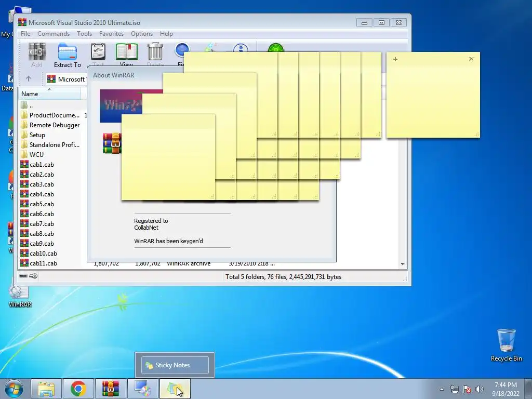Viewport: 532px width, 399px height.
Task: Switch to WinRAR via its taskbar button
Action: pyautogui.click(x=111, y=389)
